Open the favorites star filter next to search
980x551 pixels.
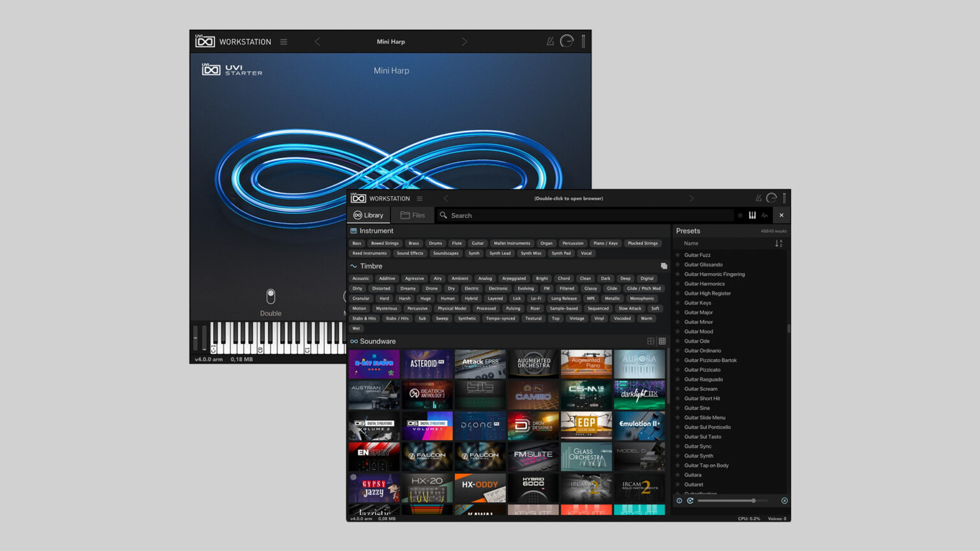(740, 216)
